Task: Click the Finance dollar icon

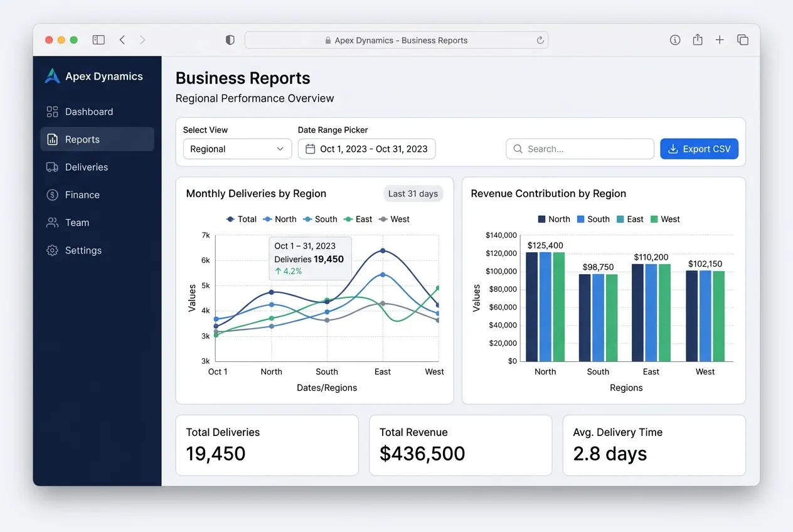Action: tap(52, 194)
